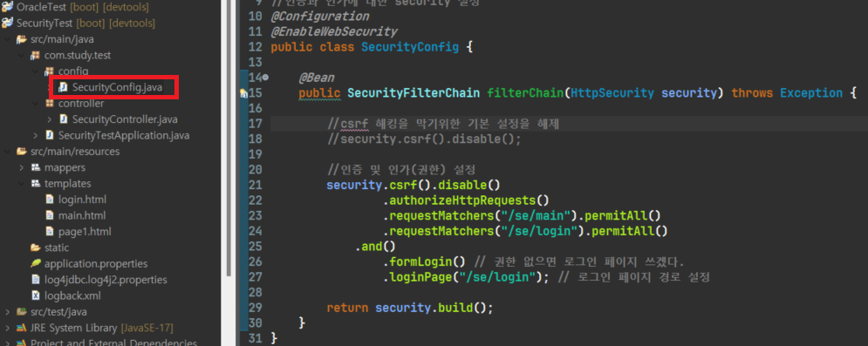Collapse the templates folder arrow
Screen dimensions: 868x346
click(21, 184)
